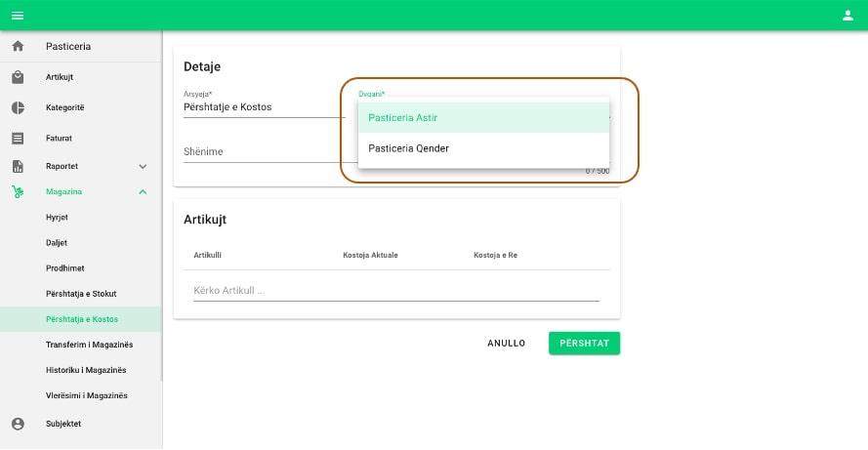The image size is (868, 450).
Task: Click the Artikujt shopping bag icon
Action: (x=18, y=77)
